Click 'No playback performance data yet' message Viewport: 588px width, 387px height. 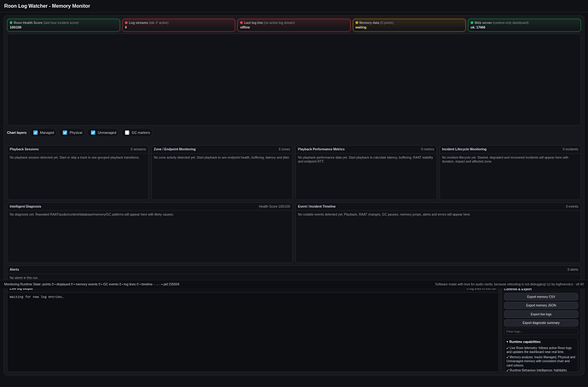pyautogui.click(x=366, y=159)
